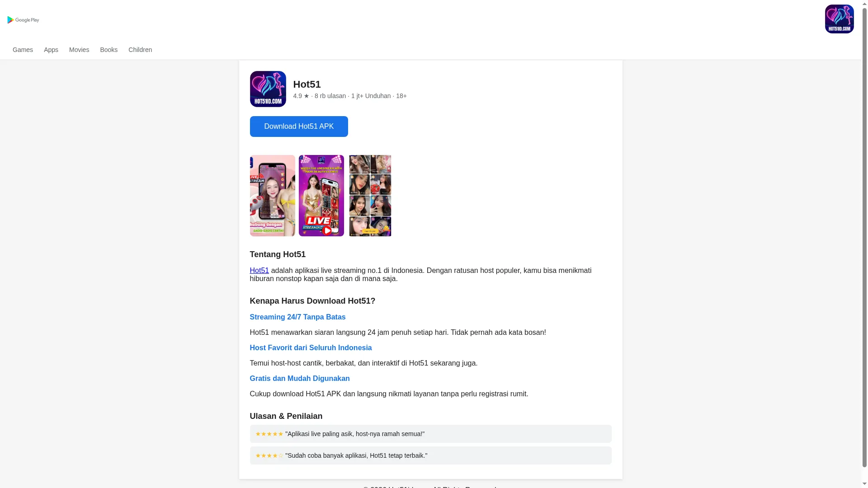Click the Streaming 24/7 Tanpa Batas heading
The image size is (868, 488).
tap(297, 317)
